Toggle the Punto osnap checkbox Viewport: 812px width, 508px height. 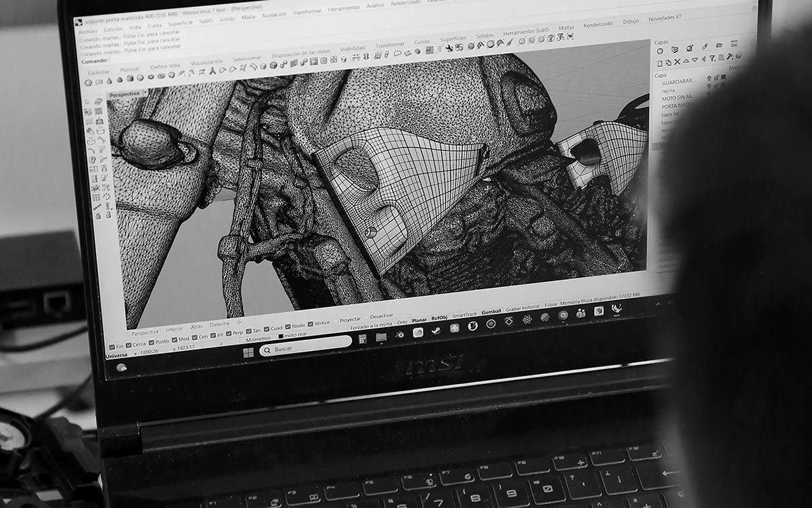tap(152, 342)
